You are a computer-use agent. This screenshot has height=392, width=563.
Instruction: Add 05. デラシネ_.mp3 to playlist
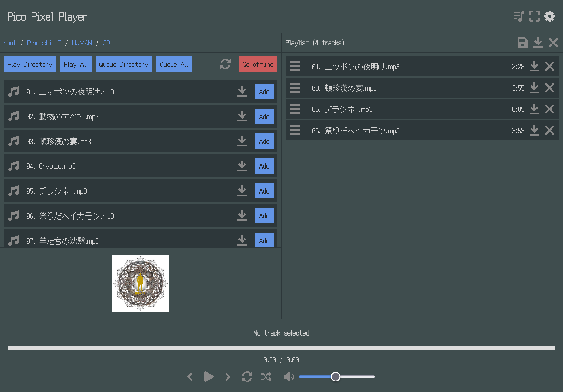click(264, 191)
